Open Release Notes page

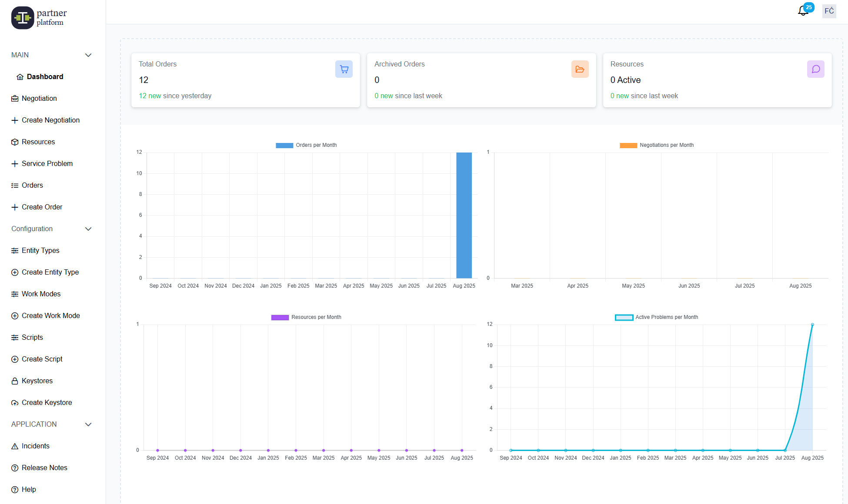coord(44,468)
